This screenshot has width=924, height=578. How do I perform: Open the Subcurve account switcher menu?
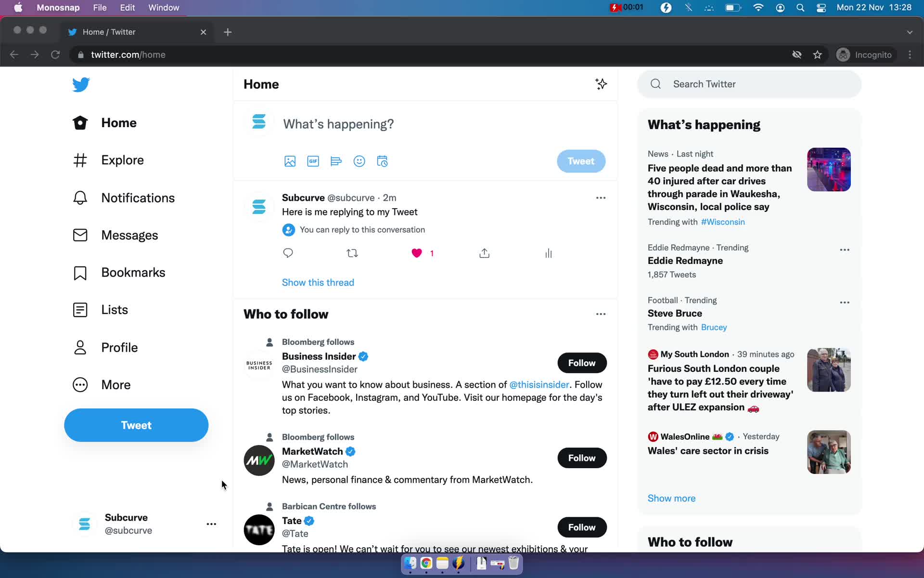tap(144, 524)
